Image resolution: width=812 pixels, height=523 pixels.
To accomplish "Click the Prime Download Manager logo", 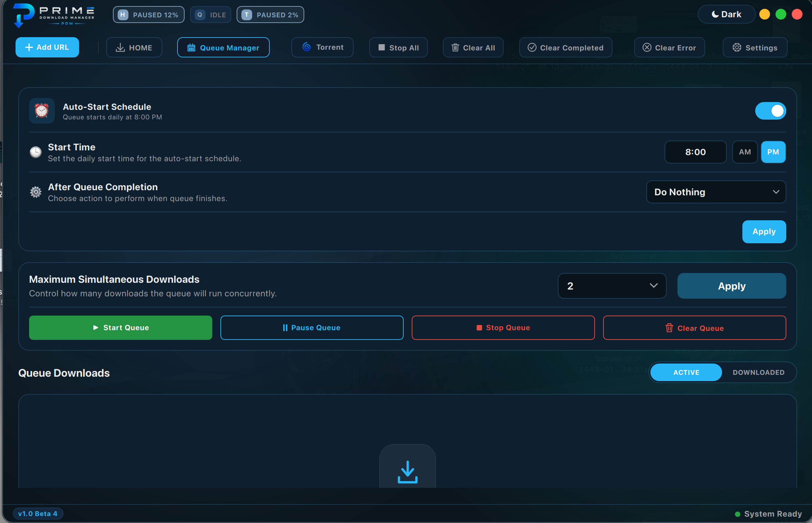I will [54, 15].
